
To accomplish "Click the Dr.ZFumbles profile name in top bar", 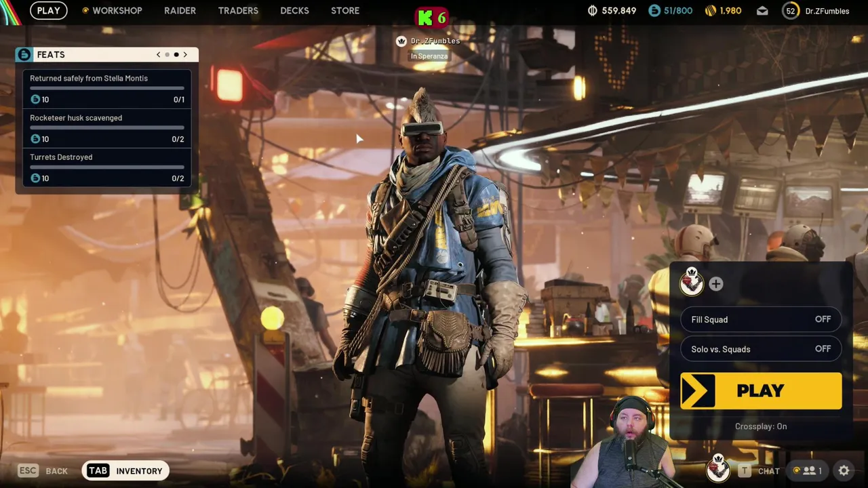I will coord(827,11).
